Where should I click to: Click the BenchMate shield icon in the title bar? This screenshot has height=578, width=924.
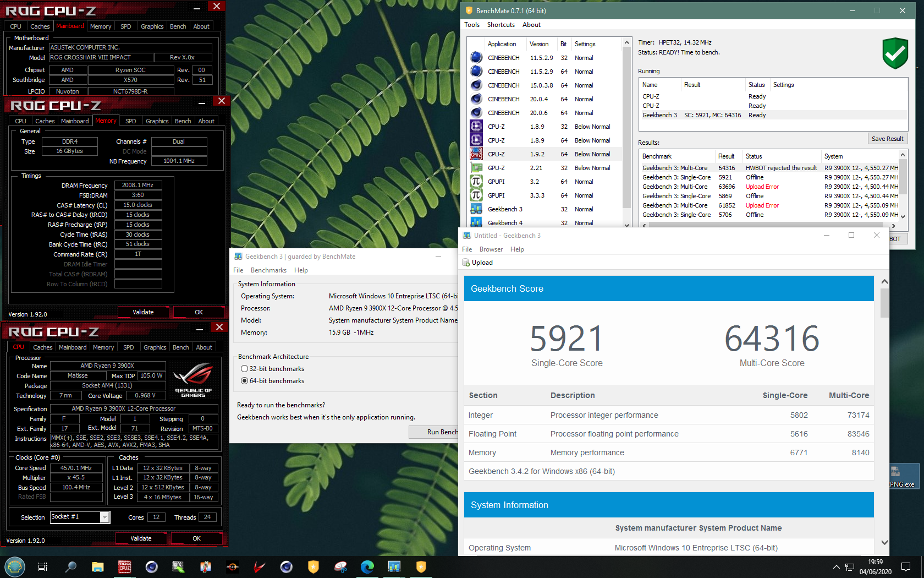(469, 10)
